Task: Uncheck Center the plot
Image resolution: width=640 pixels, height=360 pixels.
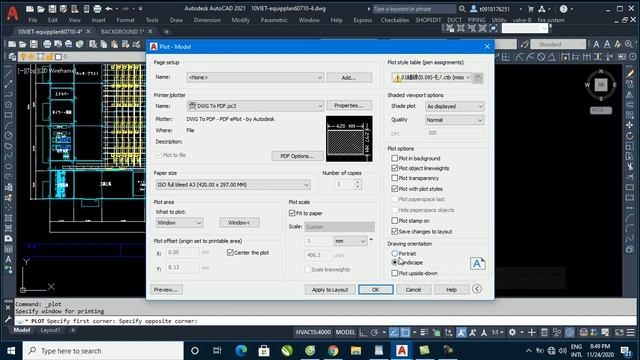Action: coord(230,253)
